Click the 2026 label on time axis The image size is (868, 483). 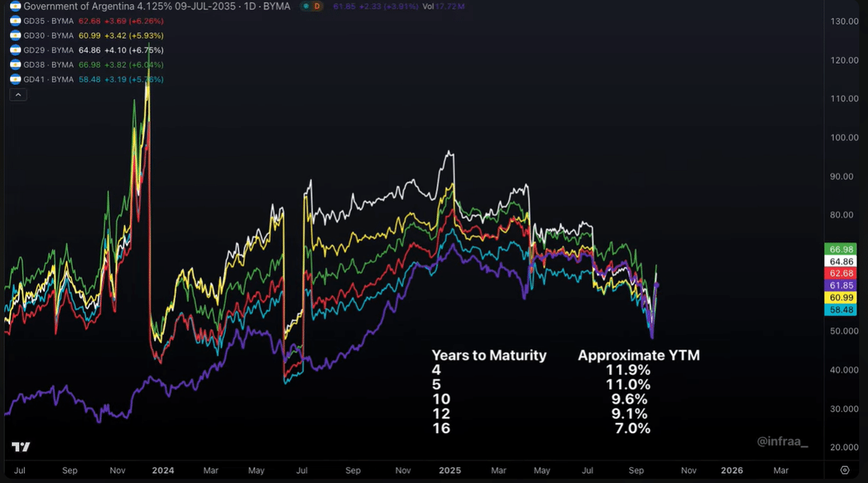pos(732,470)
